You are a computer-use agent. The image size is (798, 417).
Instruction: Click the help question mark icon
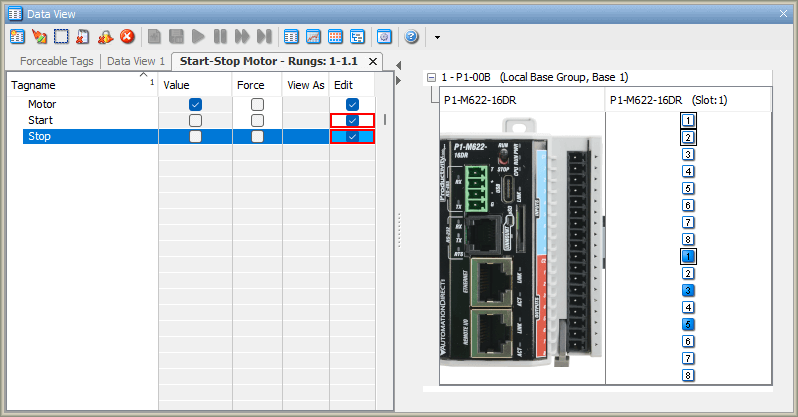point(411,37)
